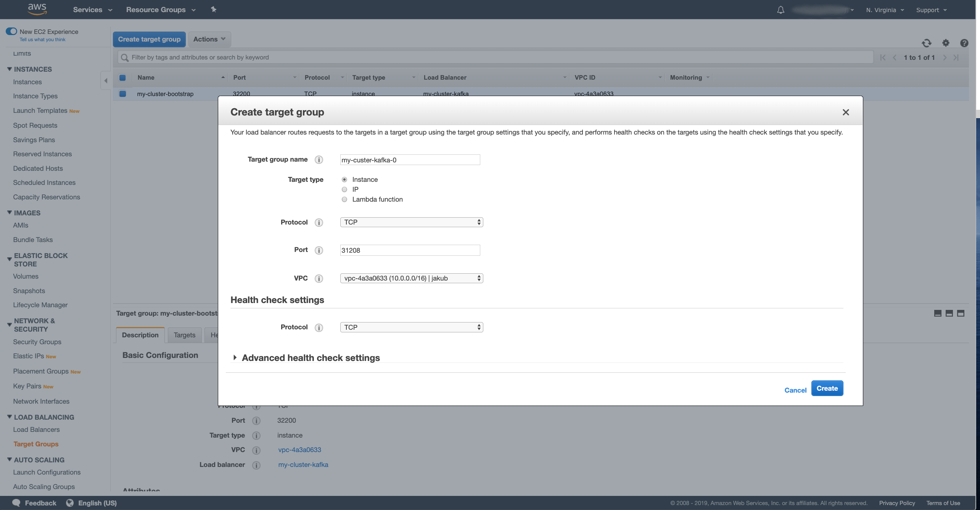Open the N. Virginia region menu
980x510 pixels.
click(885, 10)
